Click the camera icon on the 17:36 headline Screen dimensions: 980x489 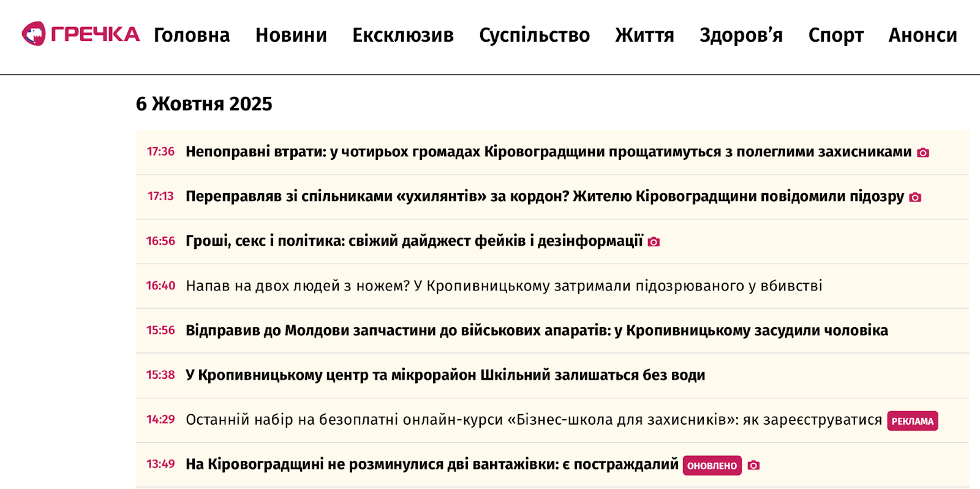pyautogui.click(x=923, y=153)
